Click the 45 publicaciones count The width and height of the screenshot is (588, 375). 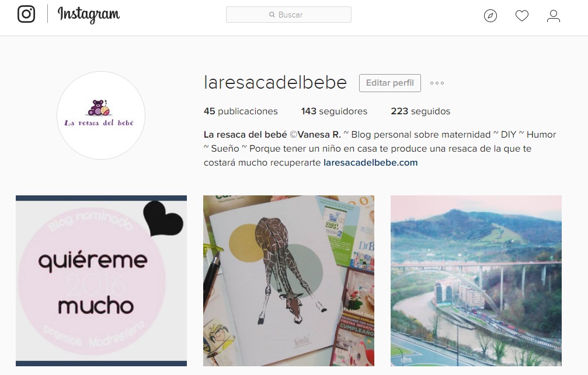241,111
